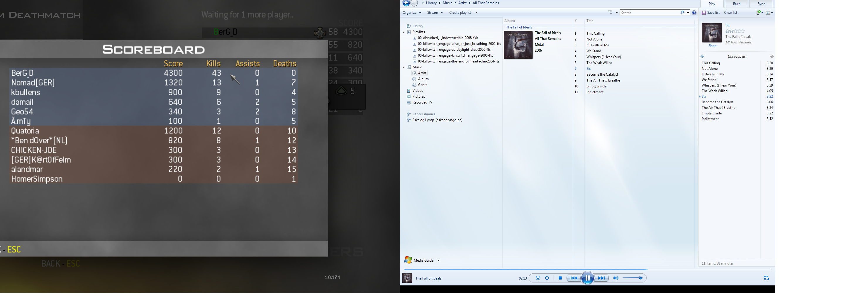Click the playback seek bar
Image resolution: width=868 pixels, height=308 pixels.
pos(587,270)
